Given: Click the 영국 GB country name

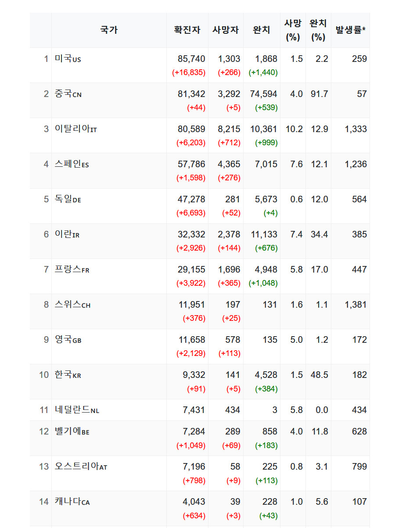Looking at the screenshot, I should tap(68, 340).
